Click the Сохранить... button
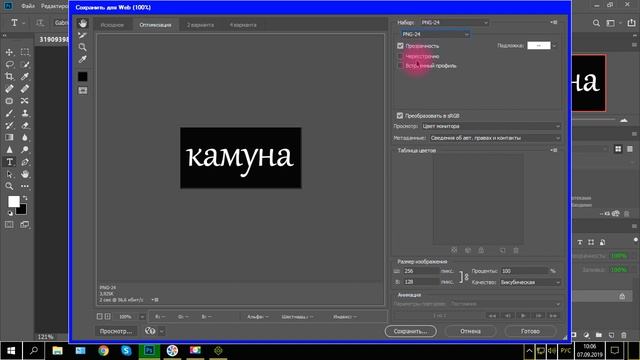 [411, 331]
